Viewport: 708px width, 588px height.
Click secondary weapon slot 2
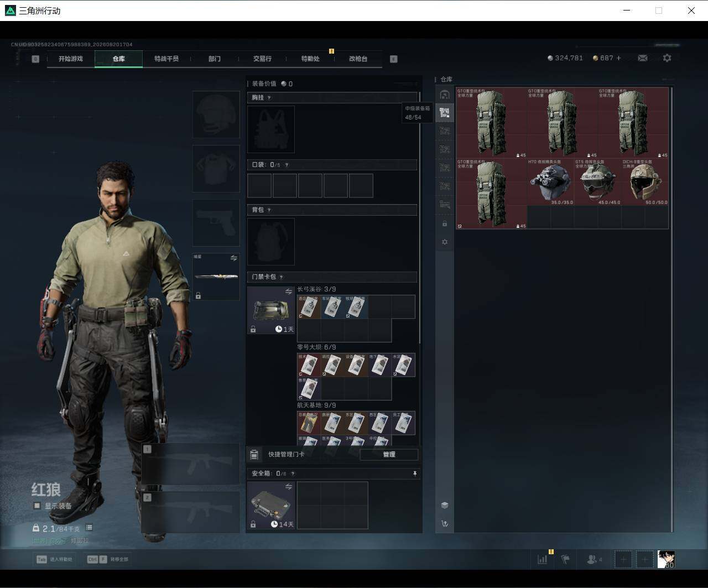[x=190, y=512]
